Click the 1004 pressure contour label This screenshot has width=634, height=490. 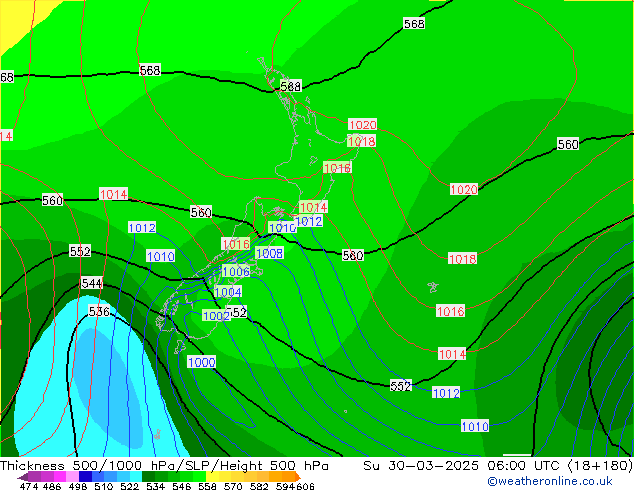click(228, 292)
